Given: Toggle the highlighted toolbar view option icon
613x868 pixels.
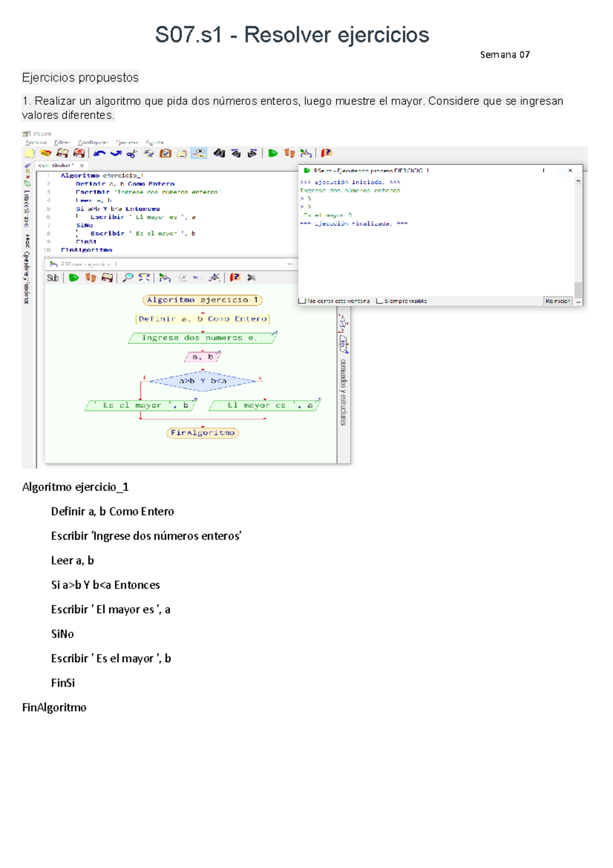Looking at the screenshot, I should (199, 153).
